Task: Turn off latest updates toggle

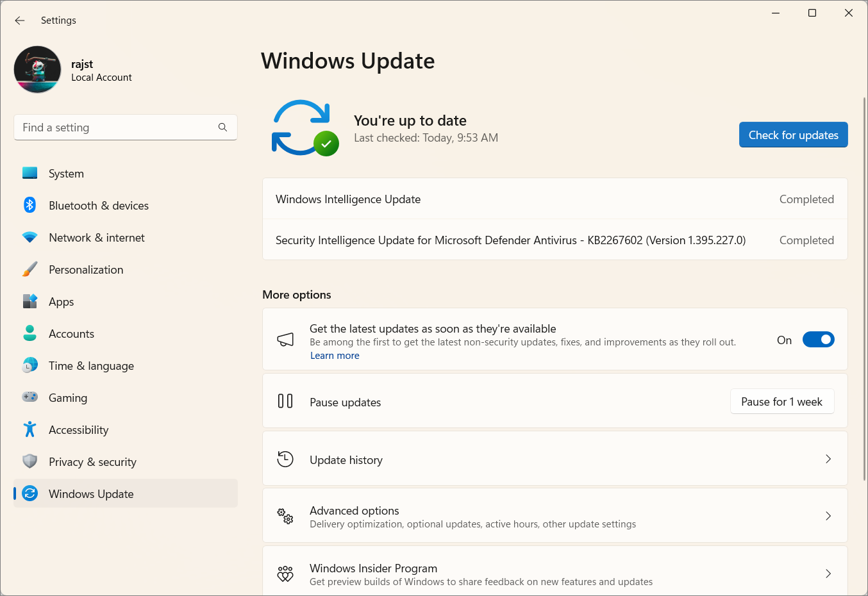Action: [x=818, y=339]
